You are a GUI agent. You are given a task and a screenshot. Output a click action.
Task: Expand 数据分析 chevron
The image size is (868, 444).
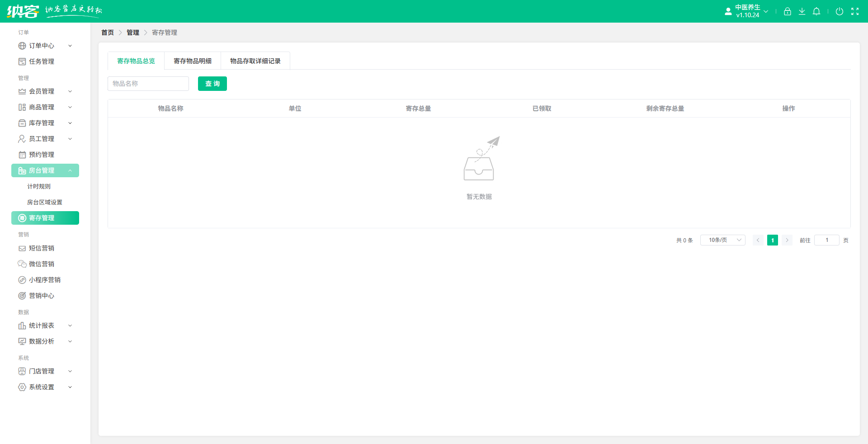70,341
